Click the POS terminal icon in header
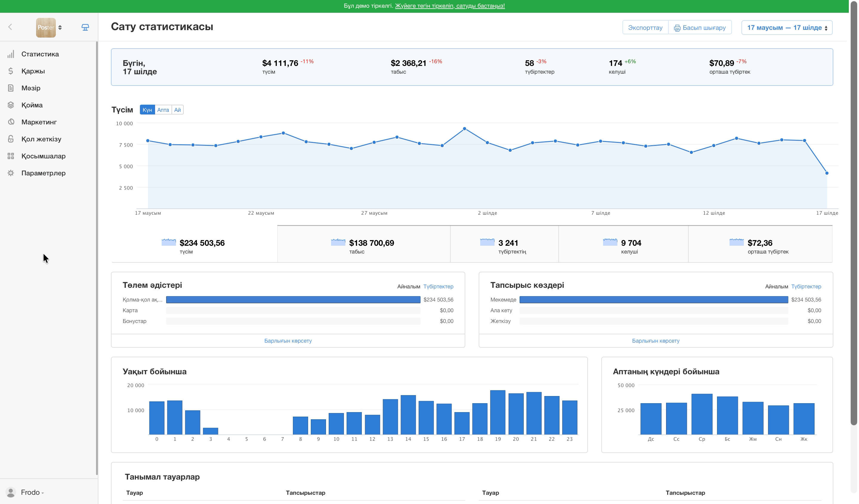859x504 pixels. [85, 28]
